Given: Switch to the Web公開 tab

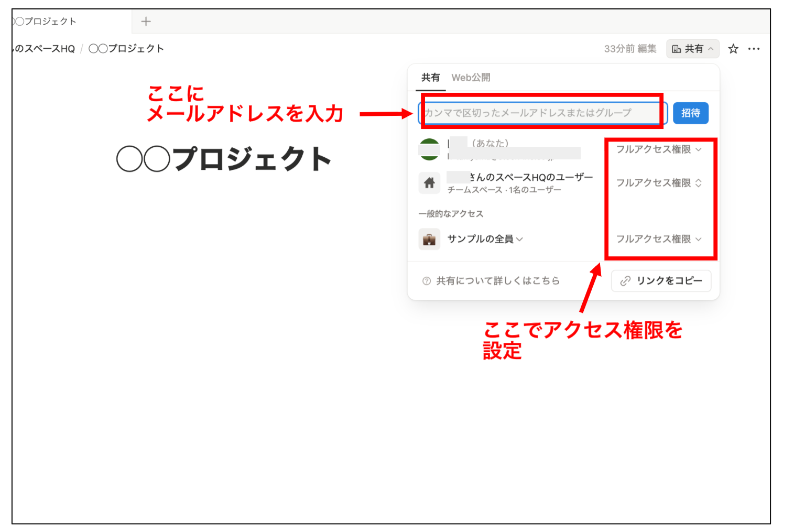Looking at the screenshot, I should [x=472, y=77].
